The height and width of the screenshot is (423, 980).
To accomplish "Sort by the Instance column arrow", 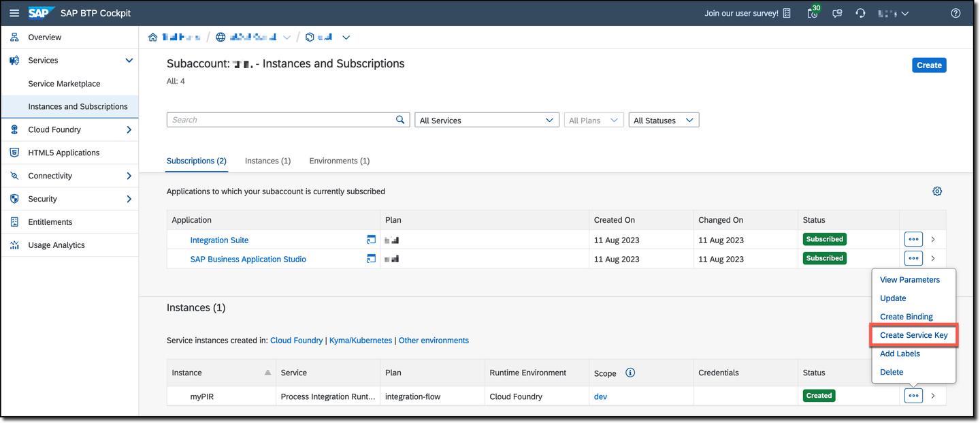I will [267, 373].
